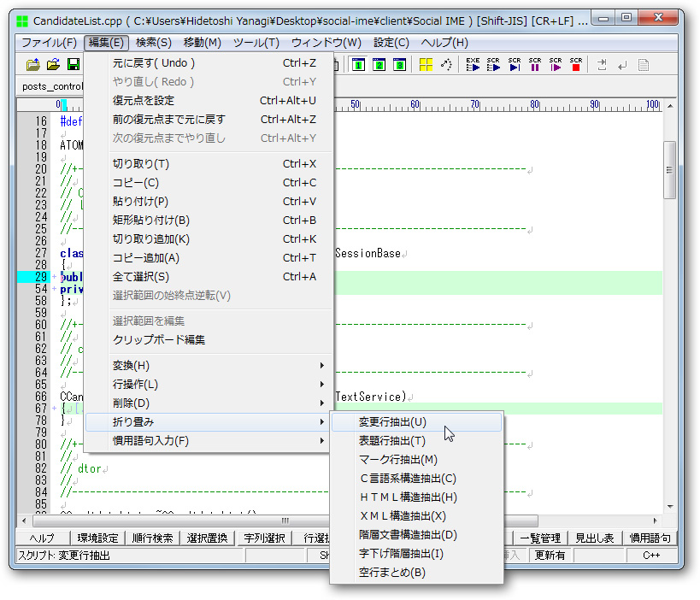Select 字下げ階層抽出(I)
Viewport: 700px width, 600px height.
click(x=416, y=553)
